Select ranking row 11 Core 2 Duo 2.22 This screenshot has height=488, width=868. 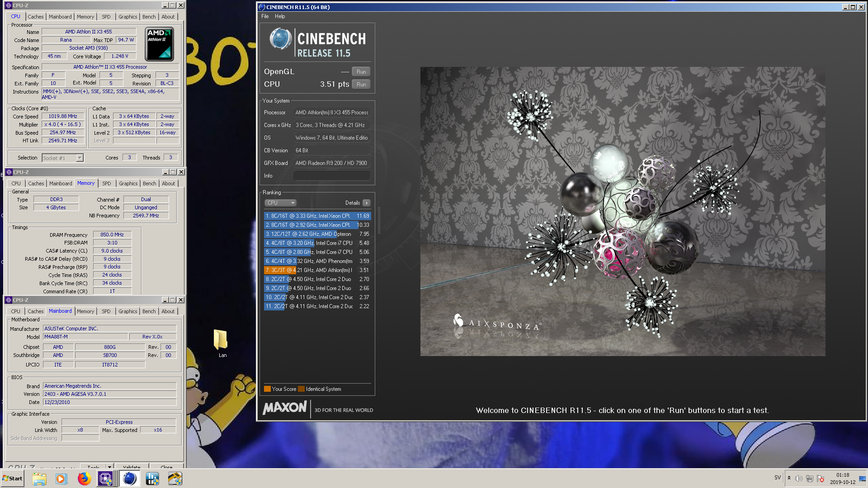(317, 306)
